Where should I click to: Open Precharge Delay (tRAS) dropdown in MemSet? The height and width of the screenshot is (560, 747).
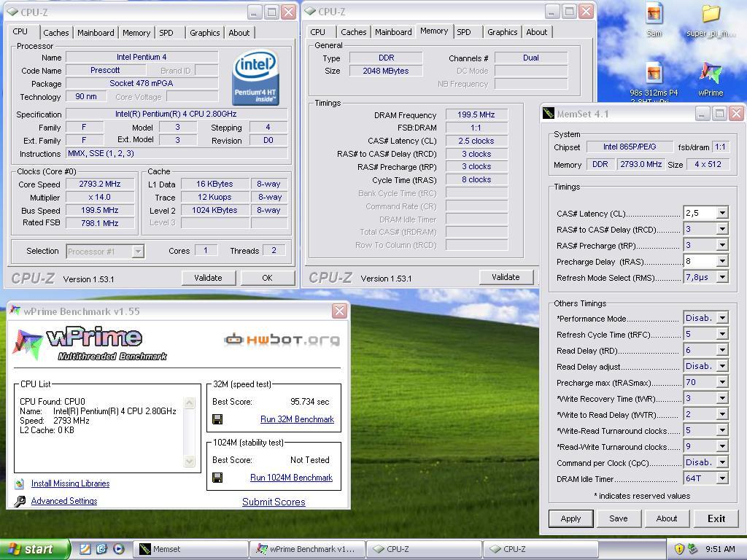click(722, 262)
